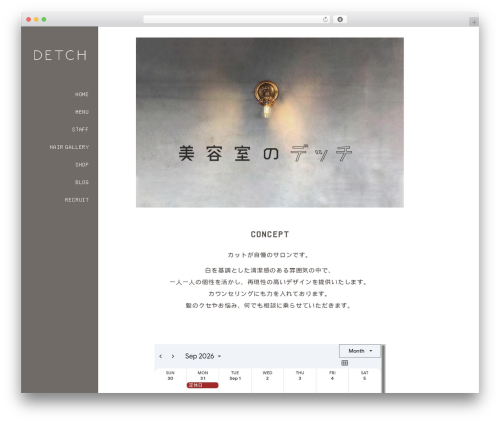View the HAIR GALLERY page

point(69,147)
